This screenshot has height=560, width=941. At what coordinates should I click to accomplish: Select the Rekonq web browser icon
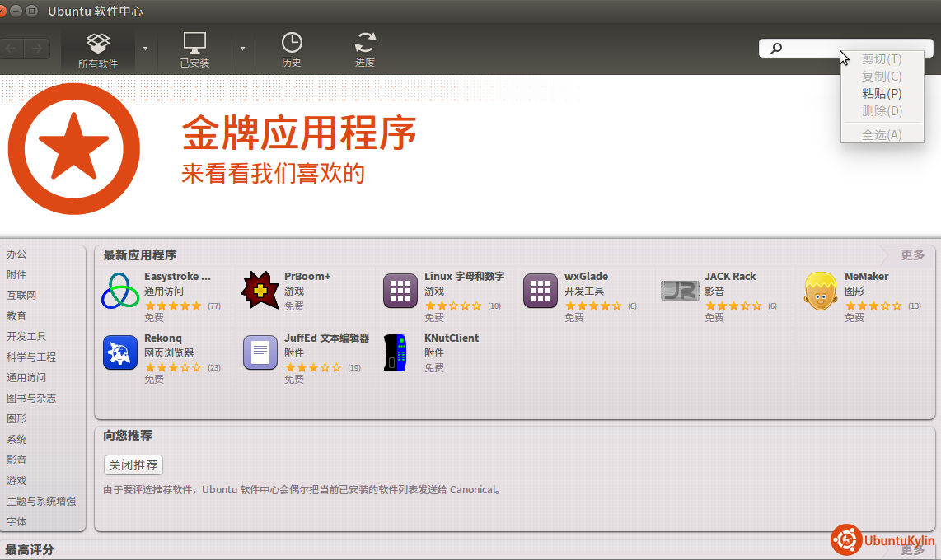120,352
